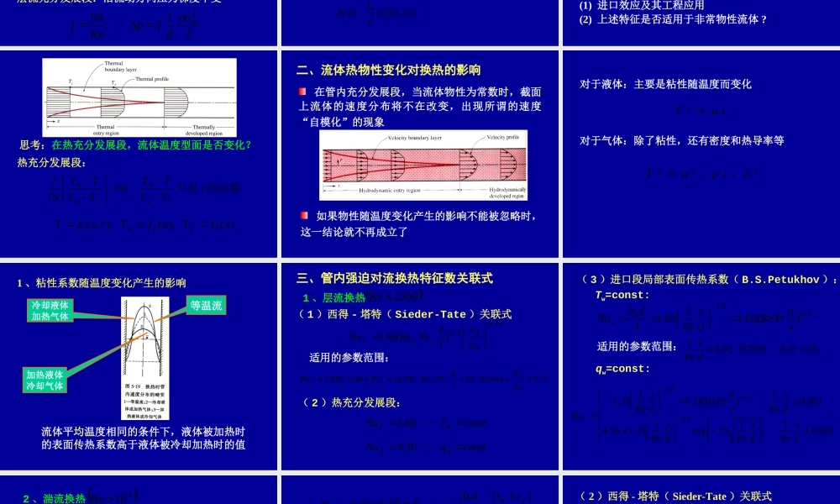Click the red square bullet before "在管内充分发展段"
Screen dimensions: 840x504
303,92
